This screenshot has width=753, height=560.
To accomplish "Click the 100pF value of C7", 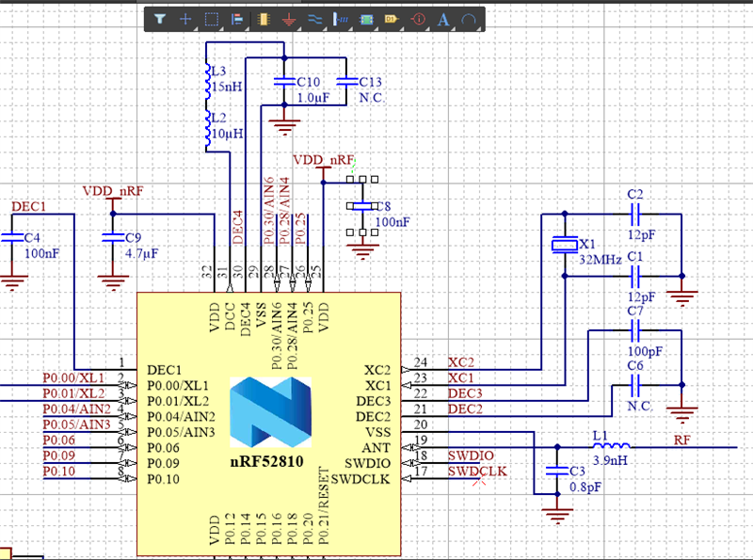I will pos(645,352).
